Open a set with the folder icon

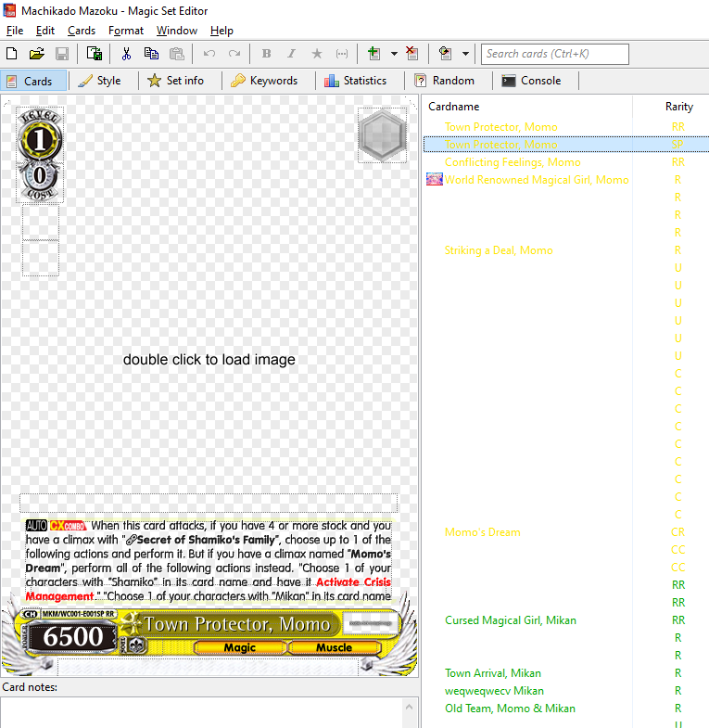point(37,54)
